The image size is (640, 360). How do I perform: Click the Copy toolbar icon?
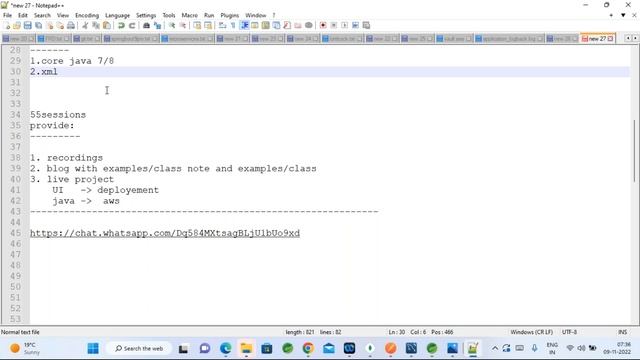tap(96, 26)
